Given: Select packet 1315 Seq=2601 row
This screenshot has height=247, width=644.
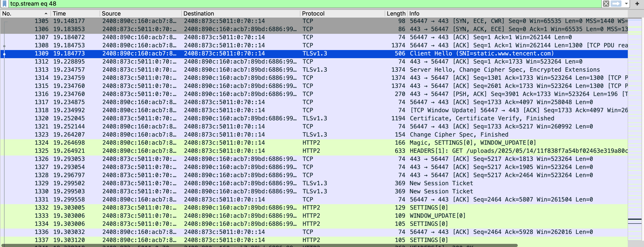Looking at the screenshot, I should click(x=314, y=86).
